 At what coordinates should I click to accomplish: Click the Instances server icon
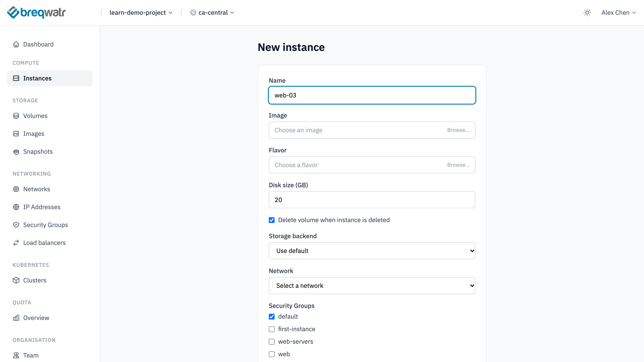click(x=16, y=78)
